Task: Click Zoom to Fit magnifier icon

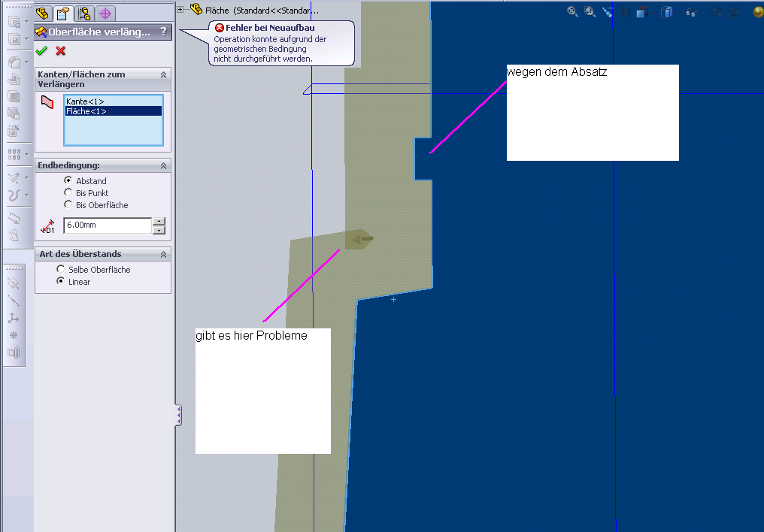Action: click(572, 12)
